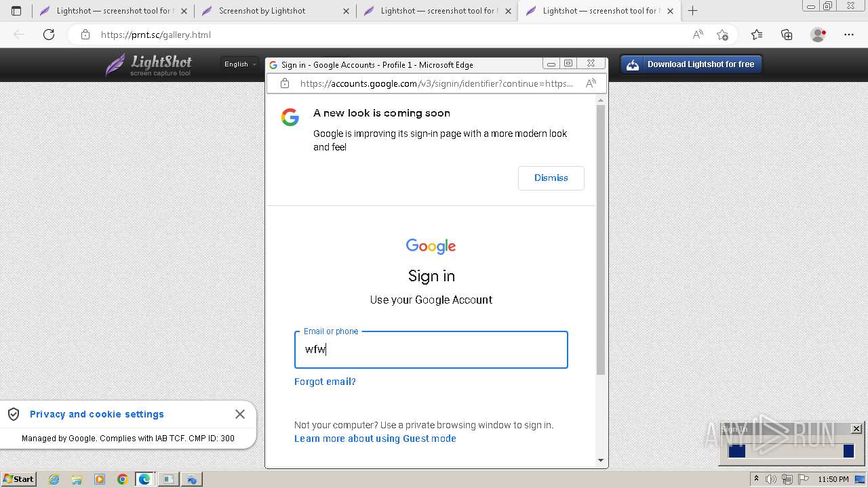Switch to Microsoft Edge taskbar button
The width and height of the screenshot is (868, 488).
point(144,479)
